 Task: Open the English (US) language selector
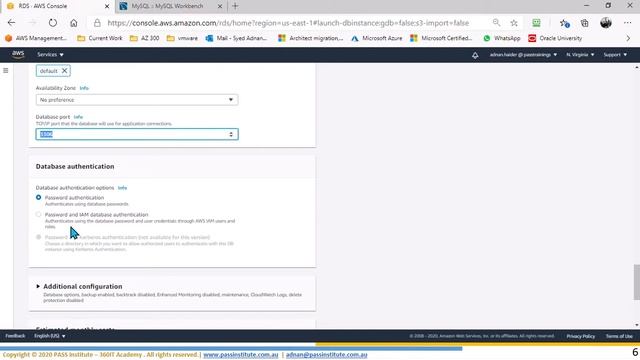pos(49,336)
